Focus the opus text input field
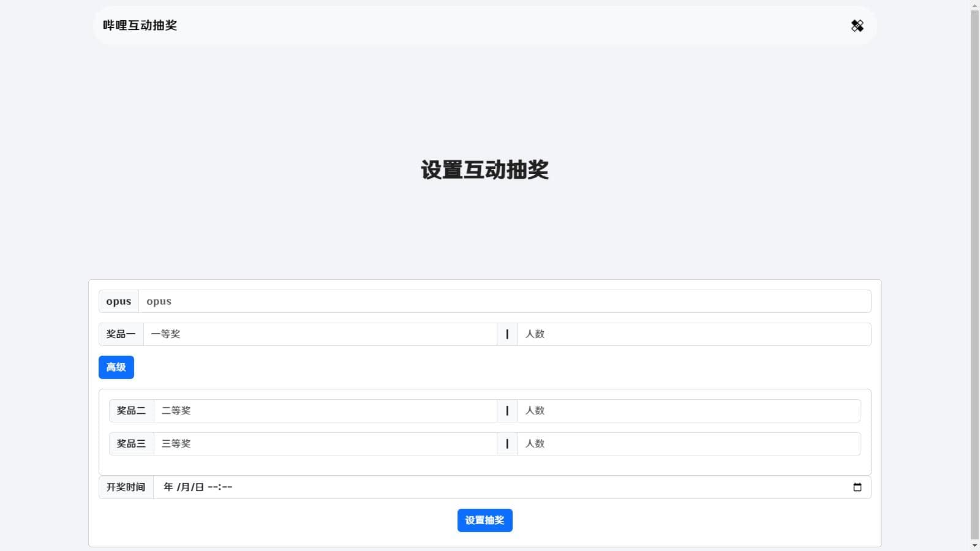The image size is (980, 551). tap(504, 301)
